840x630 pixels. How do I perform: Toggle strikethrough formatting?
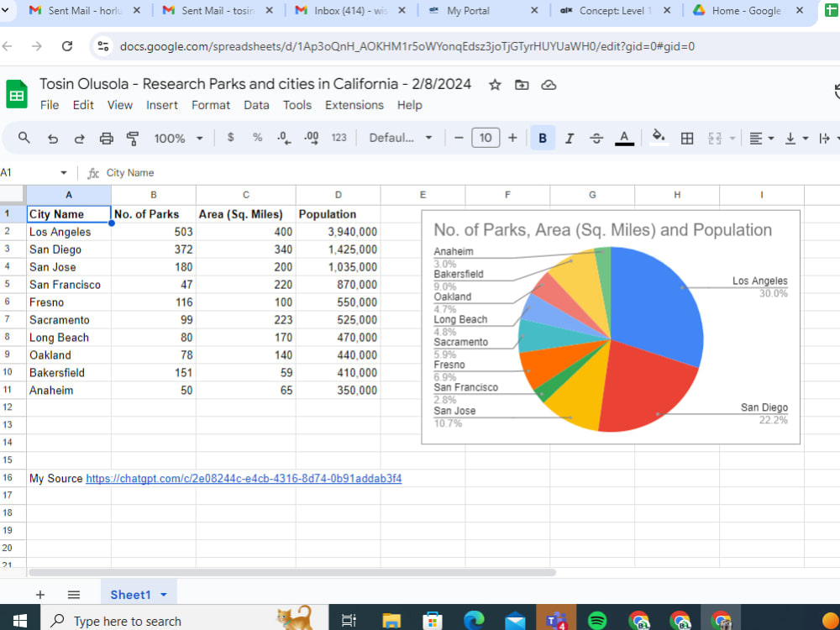pyautogui.click(x=596, y=139)
